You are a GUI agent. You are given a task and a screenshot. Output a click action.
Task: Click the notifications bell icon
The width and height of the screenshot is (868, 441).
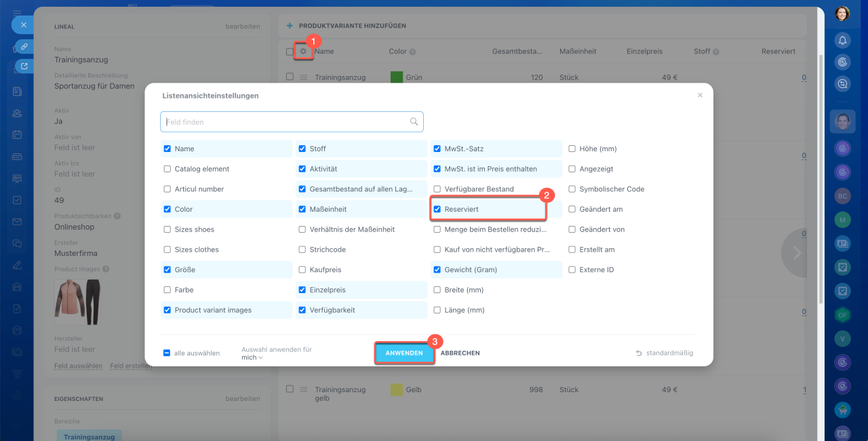click(x=842, y=40)
